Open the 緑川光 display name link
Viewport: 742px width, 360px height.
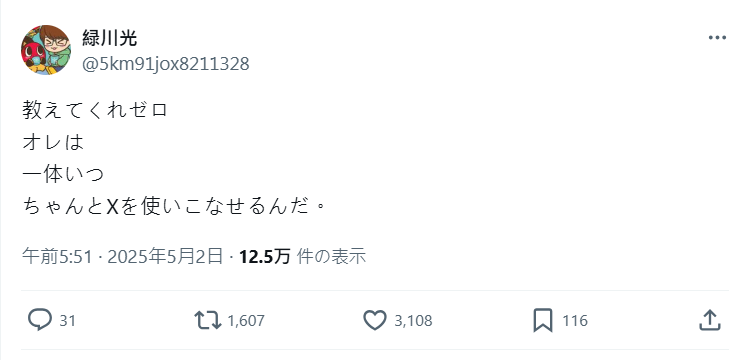[110, 38]
